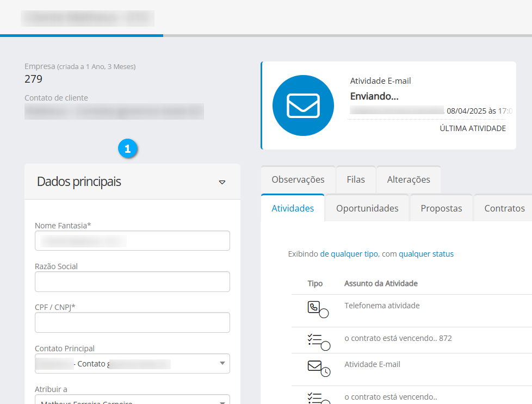532x404 pixels.
Task: Go to the Oportunidades tab
Action: pyautogui.click(x=367, y=208)
